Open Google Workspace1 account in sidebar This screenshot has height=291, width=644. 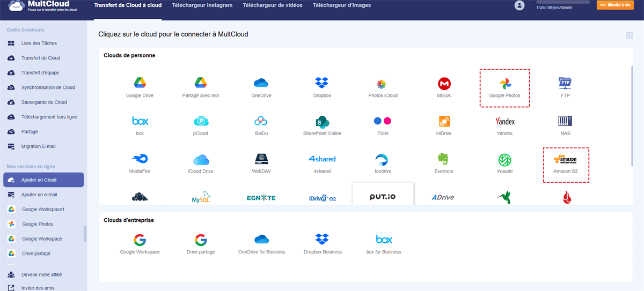coord(43,210)
